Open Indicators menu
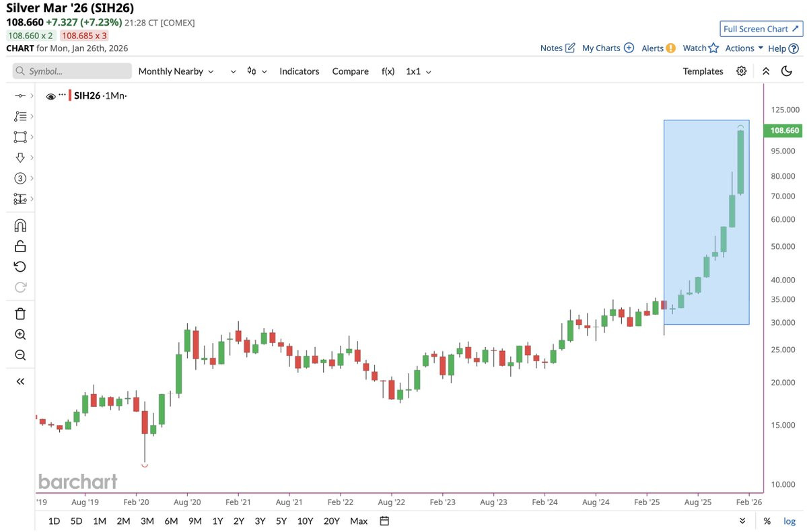The image size is (807, 532). click(299, 71)
